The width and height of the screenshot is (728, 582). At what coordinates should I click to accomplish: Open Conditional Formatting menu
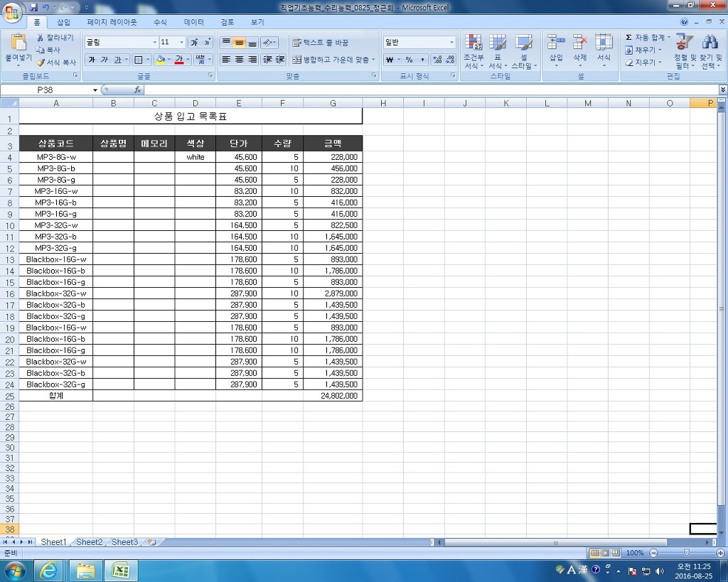tap(473, 51)
